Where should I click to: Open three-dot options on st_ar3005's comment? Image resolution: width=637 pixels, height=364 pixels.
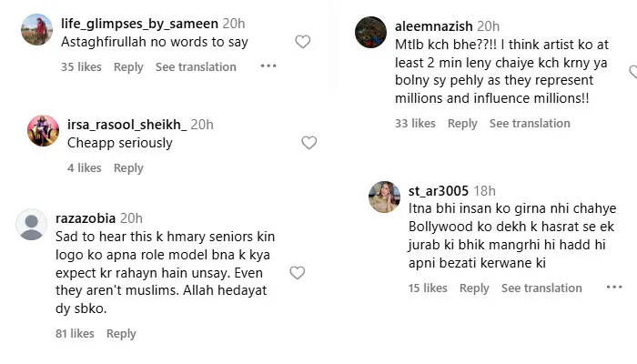coord(614,288)
